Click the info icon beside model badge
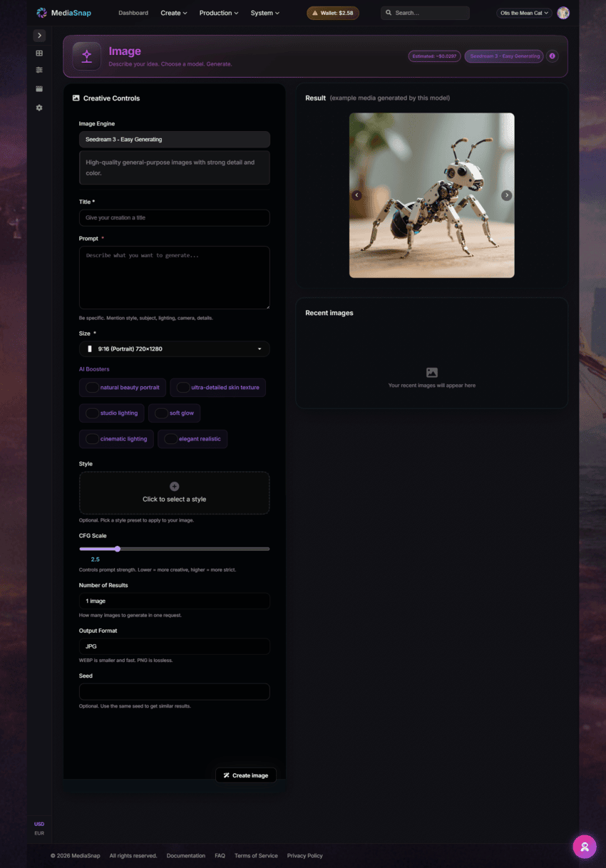 (552, 56)
